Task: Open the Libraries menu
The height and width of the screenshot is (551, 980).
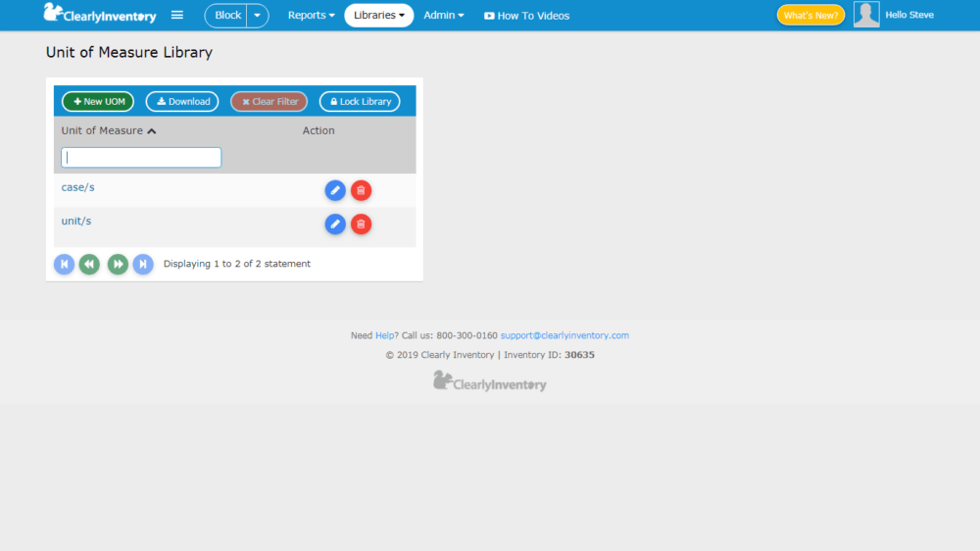Action: tap(378, 15)
